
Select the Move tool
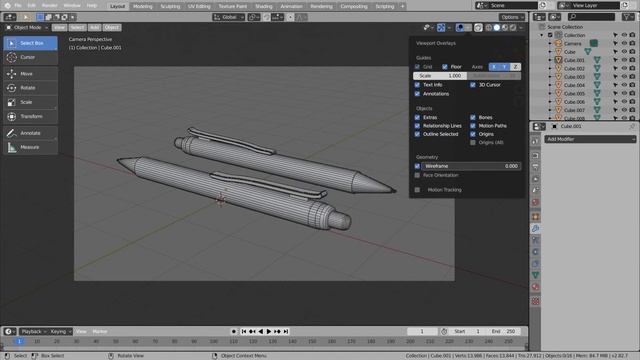pos(31,74)
